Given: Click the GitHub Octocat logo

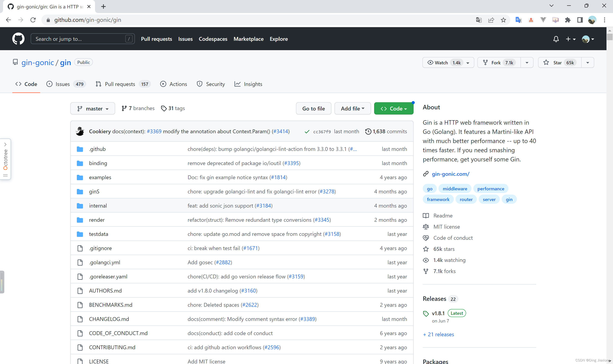Looking at the screenshot, I should click(18, 39).
